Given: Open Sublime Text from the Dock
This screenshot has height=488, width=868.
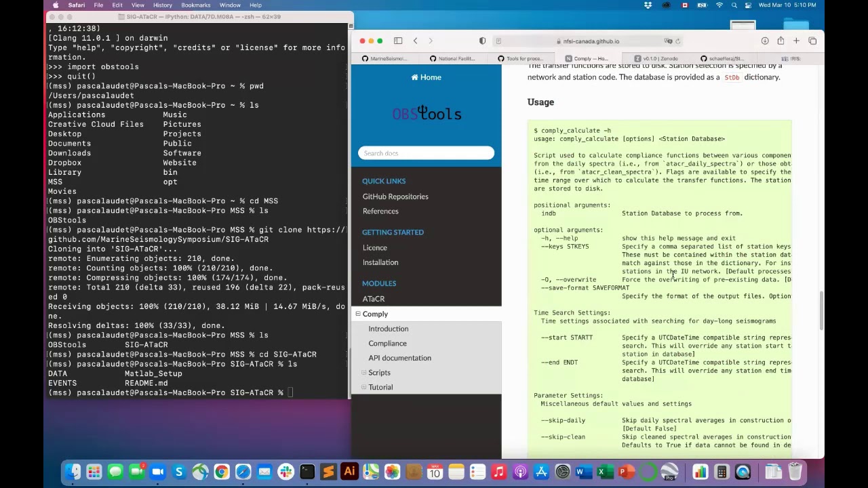Looking at the screenshot, I should [328, 472].
